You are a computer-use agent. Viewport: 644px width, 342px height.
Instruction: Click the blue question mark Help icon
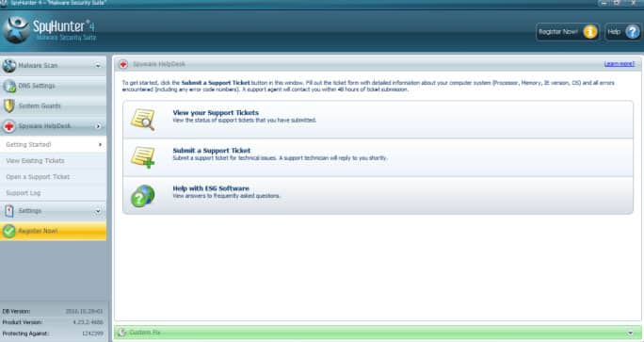pyautogui.click(x=633, y=32)
